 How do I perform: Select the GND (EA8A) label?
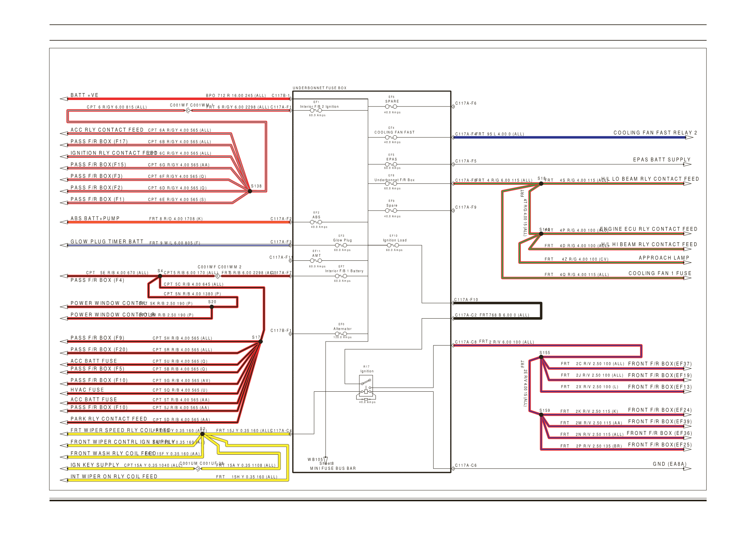669,464
